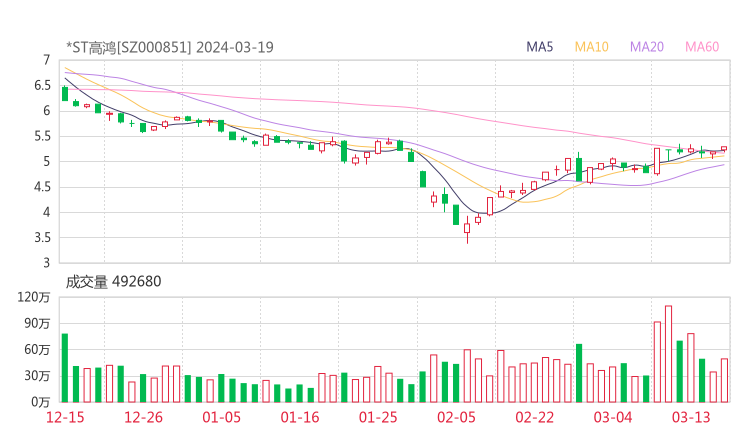The height and width of the screenshot is (440, 740).
Task: Click the "0万" volume axis label
Action: tap(41, 402)
